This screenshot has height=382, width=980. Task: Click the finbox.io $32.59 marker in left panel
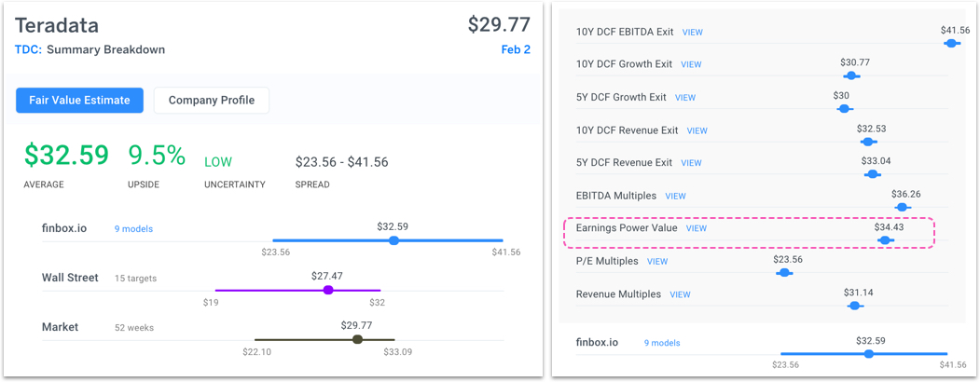393,240
